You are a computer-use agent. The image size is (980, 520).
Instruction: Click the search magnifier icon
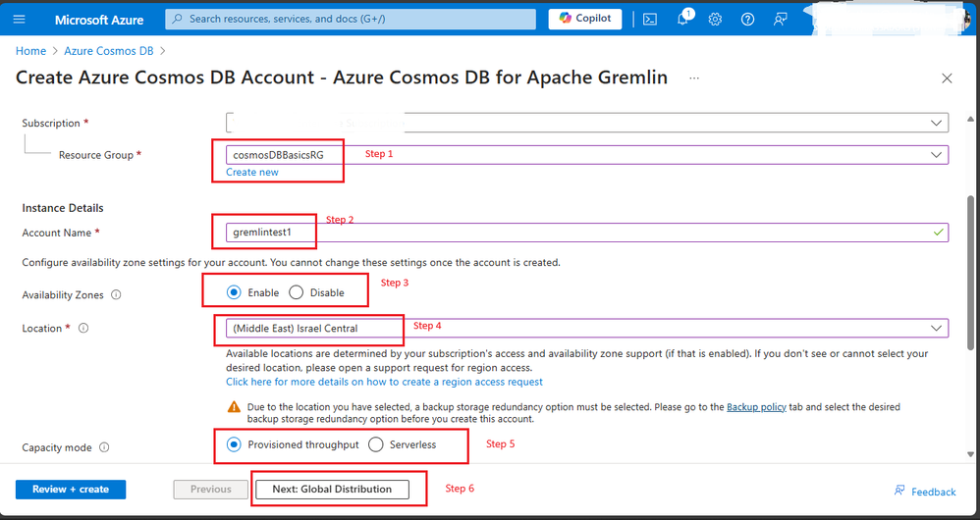point(178,19)
